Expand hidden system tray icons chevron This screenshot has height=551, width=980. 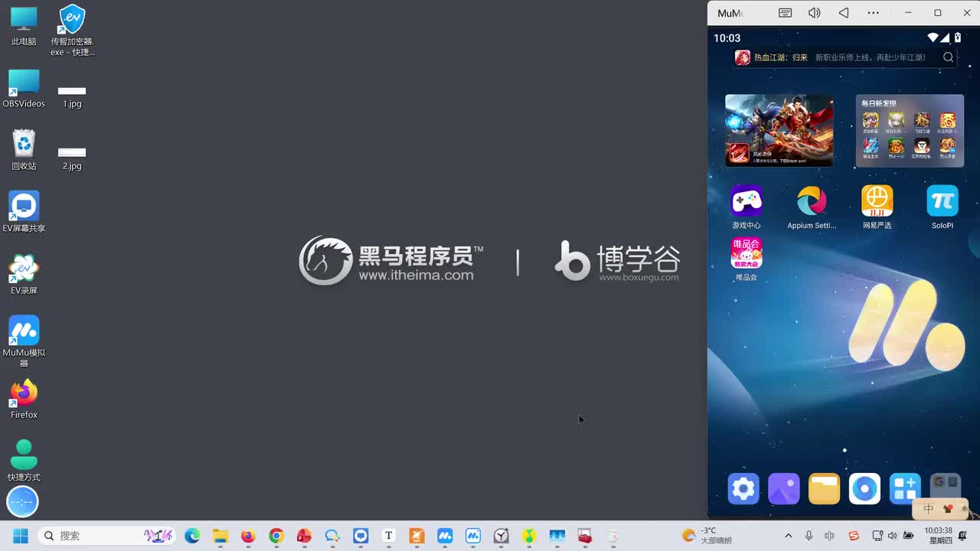pyautogui.click(x=789, y=536)
